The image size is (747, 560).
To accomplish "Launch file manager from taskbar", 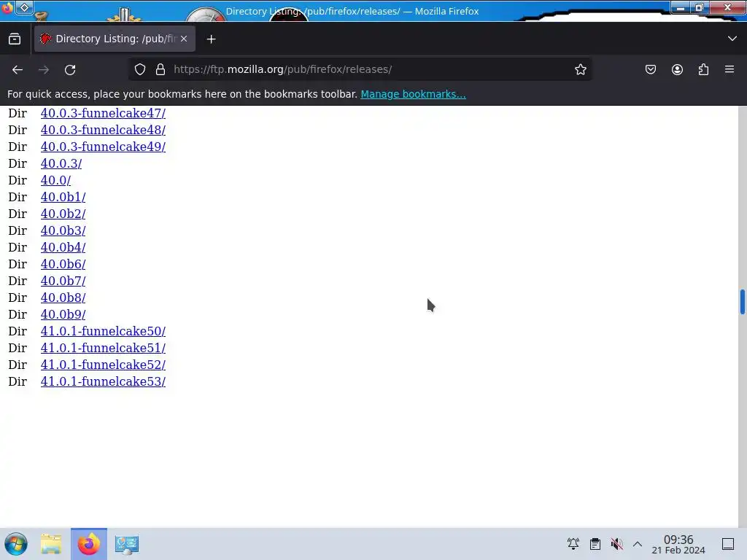I will pos(51,544).
